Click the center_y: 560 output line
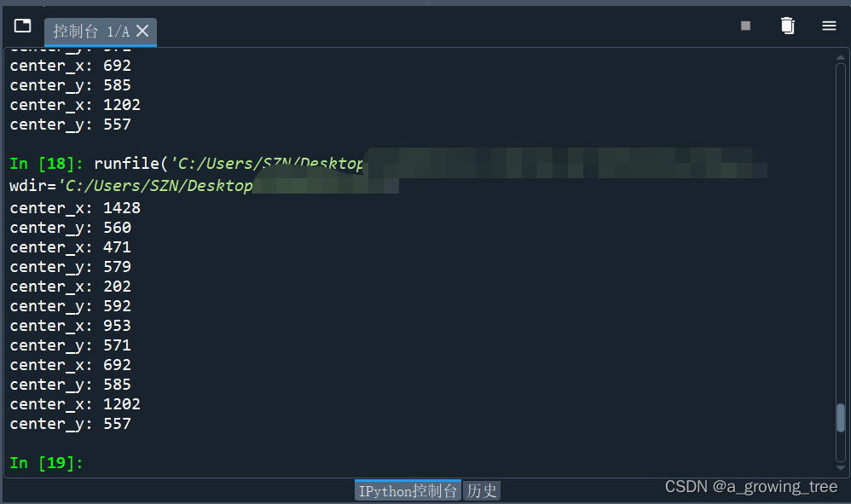 tap(71, 228)
